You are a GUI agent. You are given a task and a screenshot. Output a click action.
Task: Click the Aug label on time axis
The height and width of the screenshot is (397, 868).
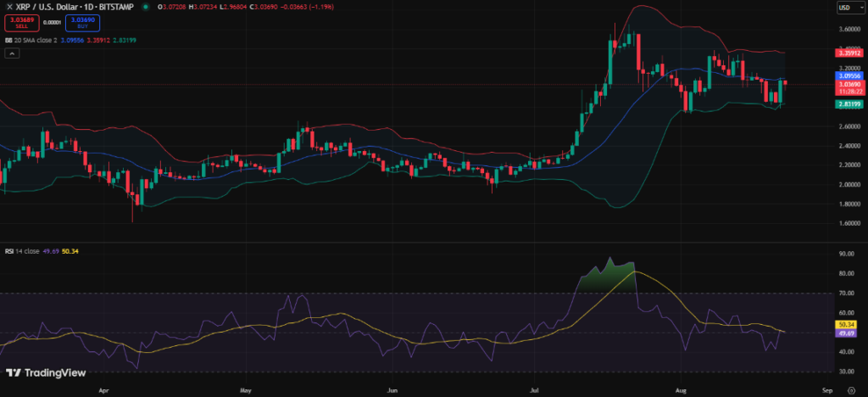point(682,390)
